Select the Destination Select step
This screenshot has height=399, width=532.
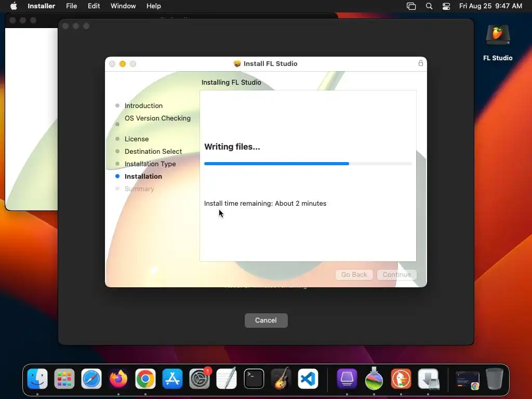coord(153,151)
